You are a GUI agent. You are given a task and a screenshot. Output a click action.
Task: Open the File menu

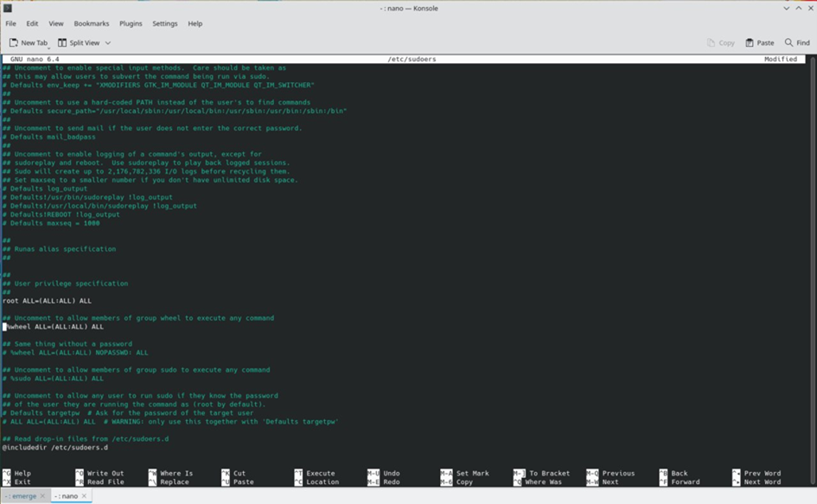(x=11, y=23)
